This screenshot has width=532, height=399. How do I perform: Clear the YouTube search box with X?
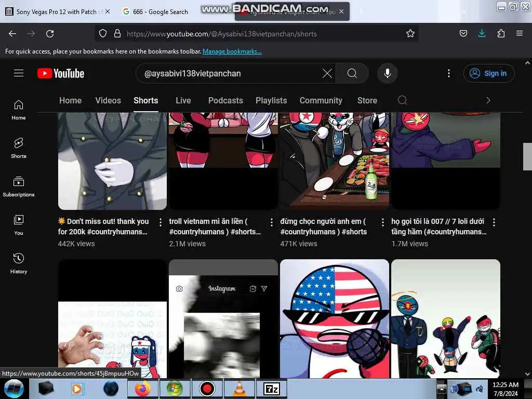[x=327, y=73]
